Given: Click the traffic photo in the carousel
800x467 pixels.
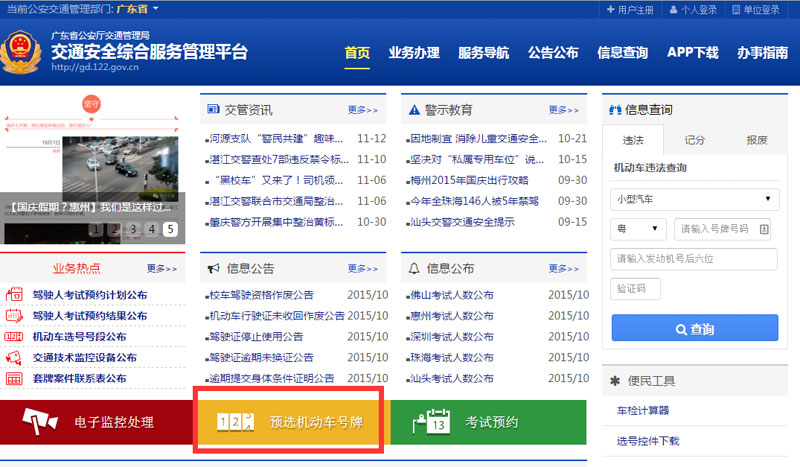Looking at the screenshot, I should pyautogui.click(x=120, y=168).
